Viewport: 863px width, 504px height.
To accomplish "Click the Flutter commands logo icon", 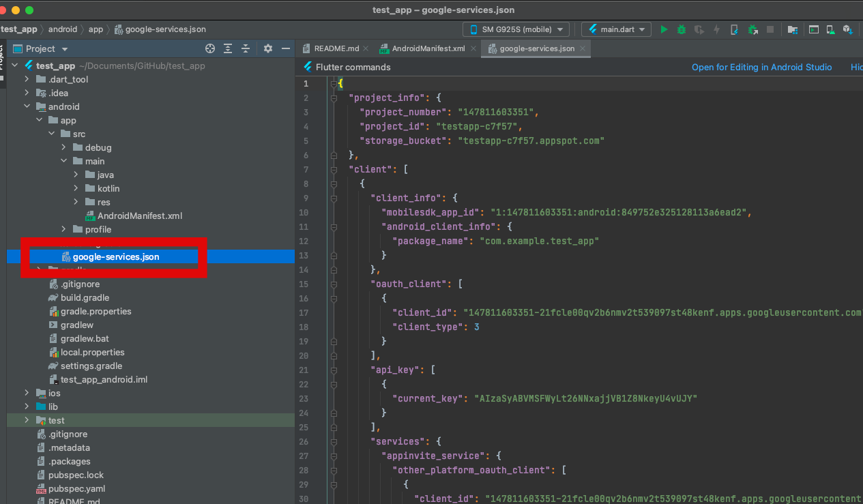I will pyautogui.click(x=307, y=67).
